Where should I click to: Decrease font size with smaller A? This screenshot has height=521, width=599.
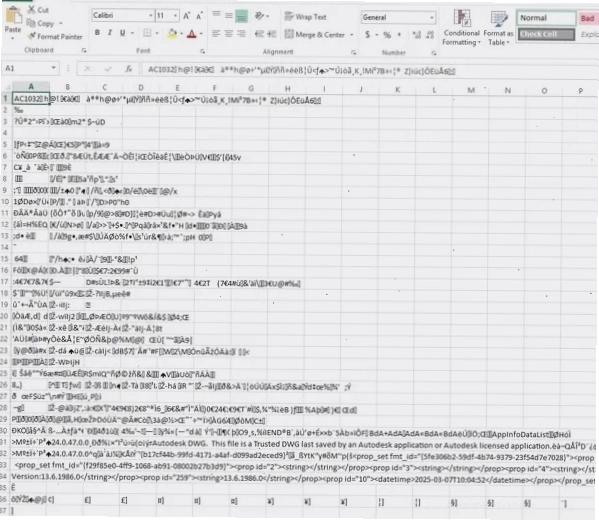click(199, 16)
